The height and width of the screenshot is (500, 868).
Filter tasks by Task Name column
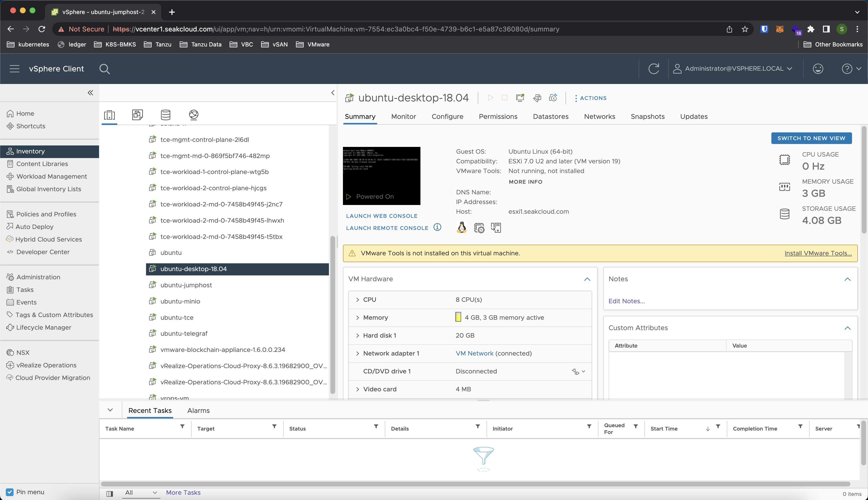182,426
